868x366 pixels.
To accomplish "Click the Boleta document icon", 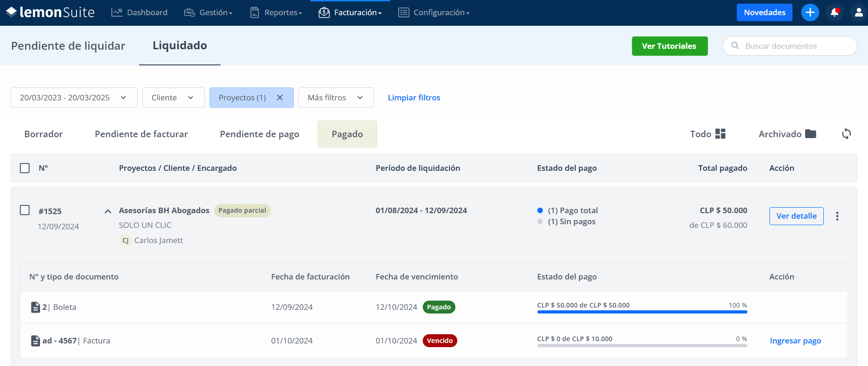I will tap(35, 307).
